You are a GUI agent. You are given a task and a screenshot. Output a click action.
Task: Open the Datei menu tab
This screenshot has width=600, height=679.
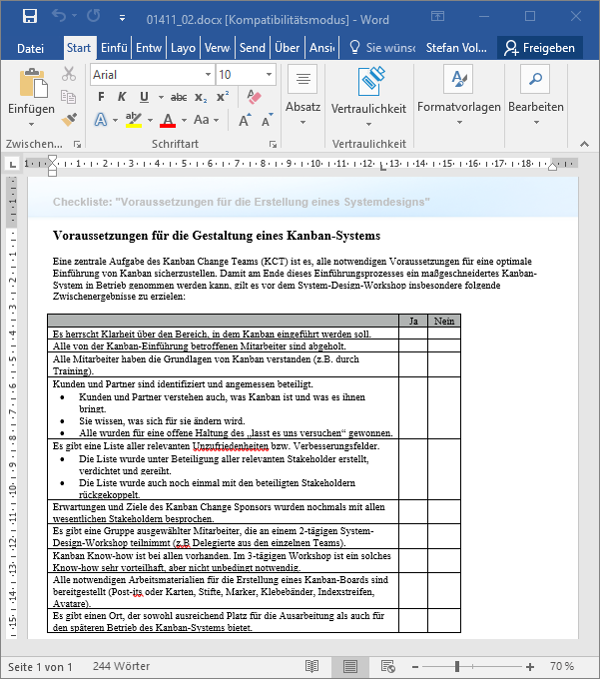click(31, 48)
